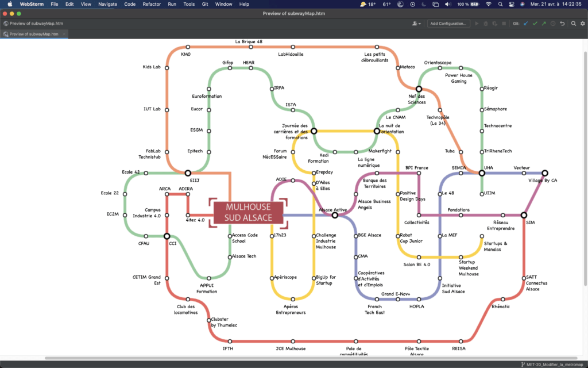
Task: Click the Do Not Disturb moon icon
Action: pyautogui.click(x=424, y=4)
